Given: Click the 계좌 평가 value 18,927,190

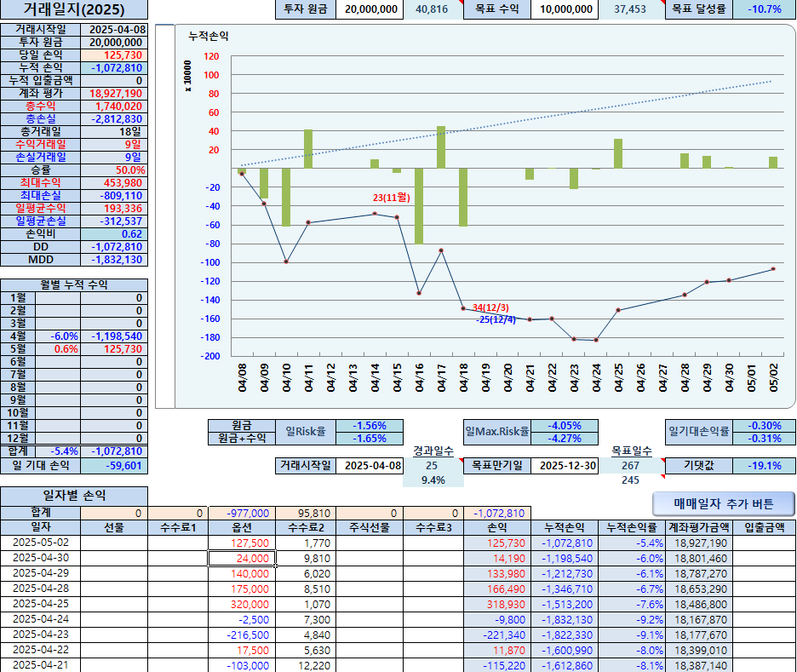Looking at the screenshot, I should pos(114,94).
